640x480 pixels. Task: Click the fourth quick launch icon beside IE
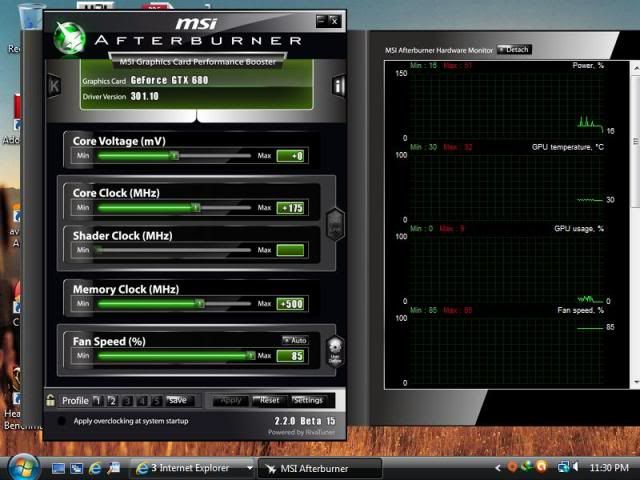113,468
